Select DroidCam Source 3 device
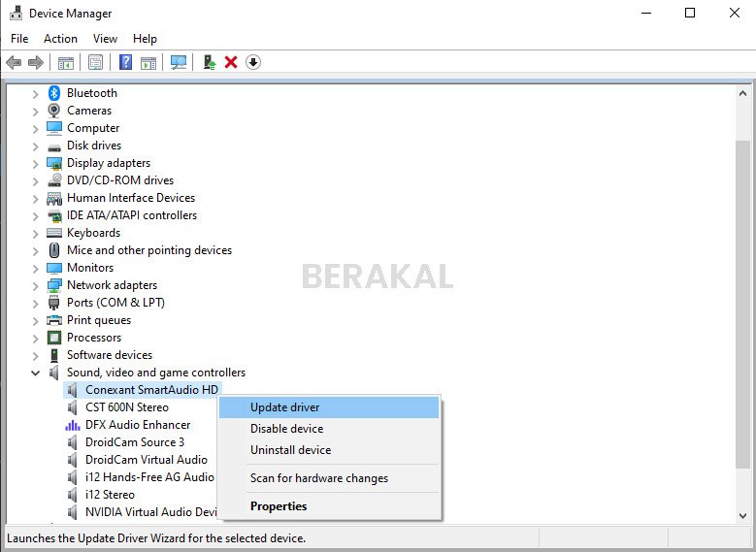 (x=135, y=442)
